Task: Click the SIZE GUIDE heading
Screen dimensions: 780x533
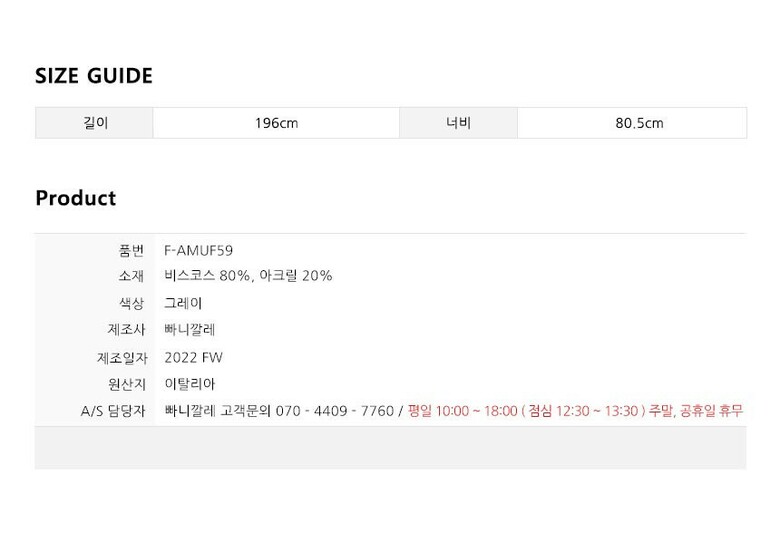Action: click(x=94, y=76)
